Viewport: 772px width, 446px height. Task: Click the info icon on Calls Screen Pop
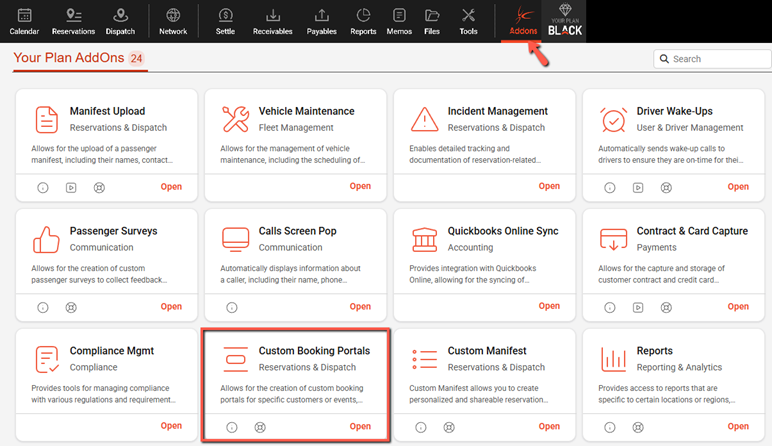(232, 307)
